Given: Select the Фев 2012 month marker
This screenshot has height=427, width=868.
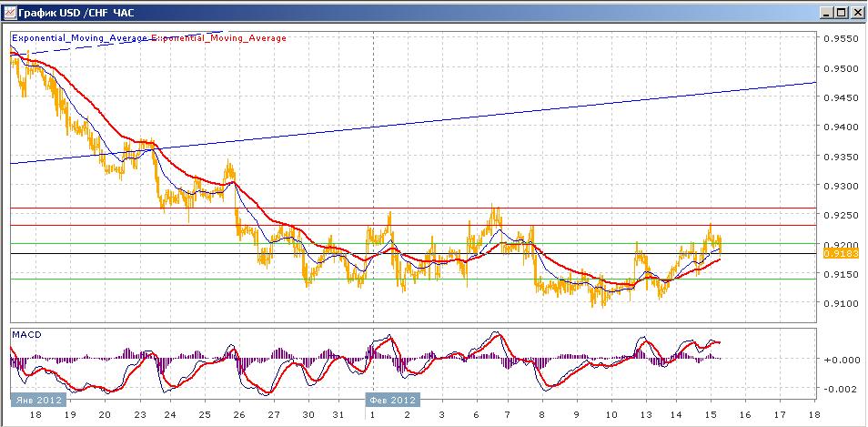Looking at the screenshot, I should 391,400.
